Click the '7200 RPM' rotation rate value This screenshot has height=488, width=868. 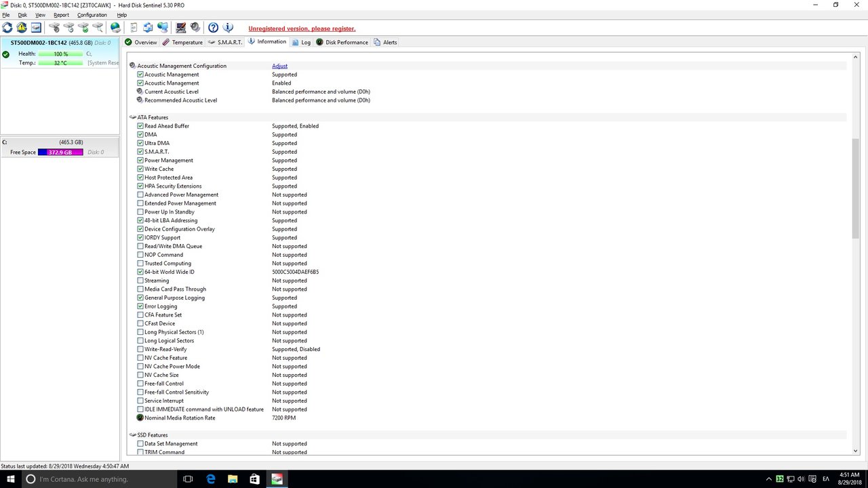pos(284,418)
